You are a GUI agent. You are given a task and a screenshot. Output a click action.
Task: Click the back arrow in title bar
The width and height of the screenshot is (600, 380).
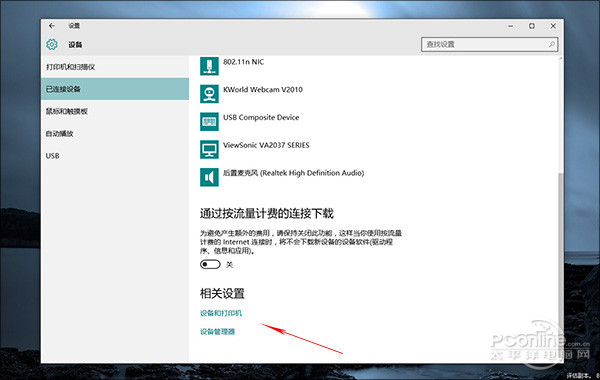[52, 26]
